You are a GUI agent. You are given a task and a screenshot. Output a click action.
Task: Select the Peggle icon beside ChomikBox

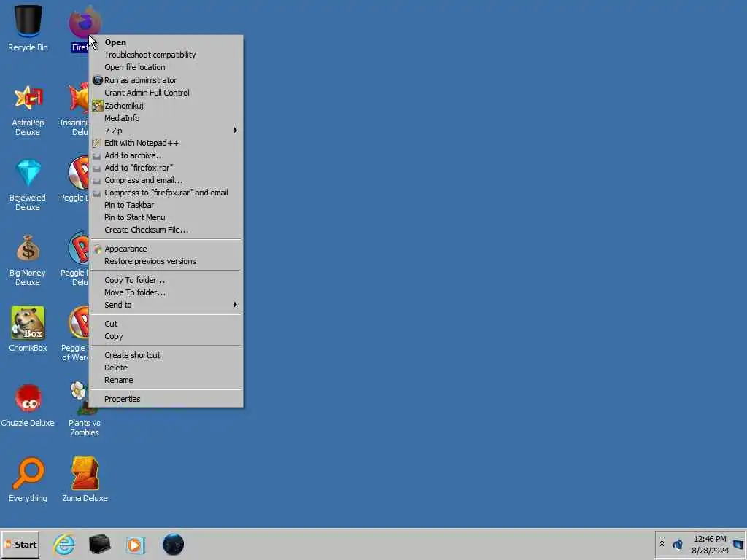point(79,323)
